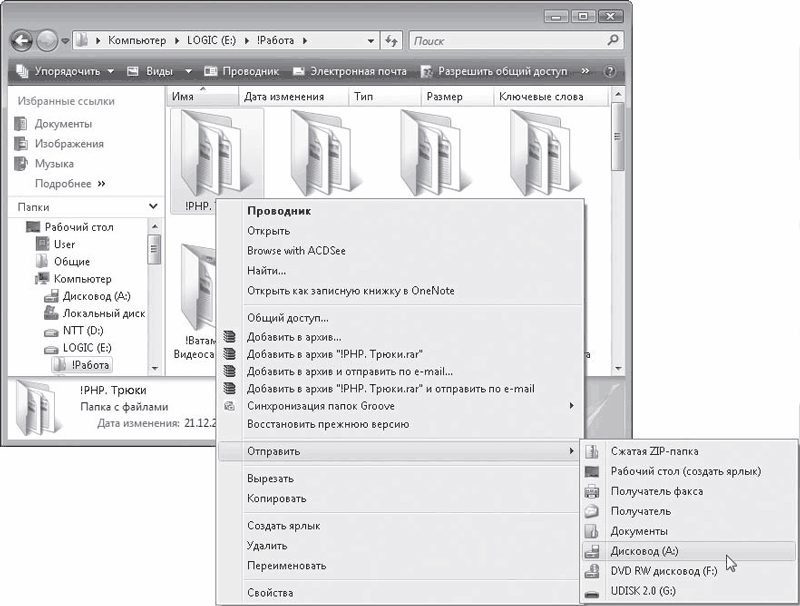
Task: Click the Поиск search input field
Action: (x=505, y=41)
